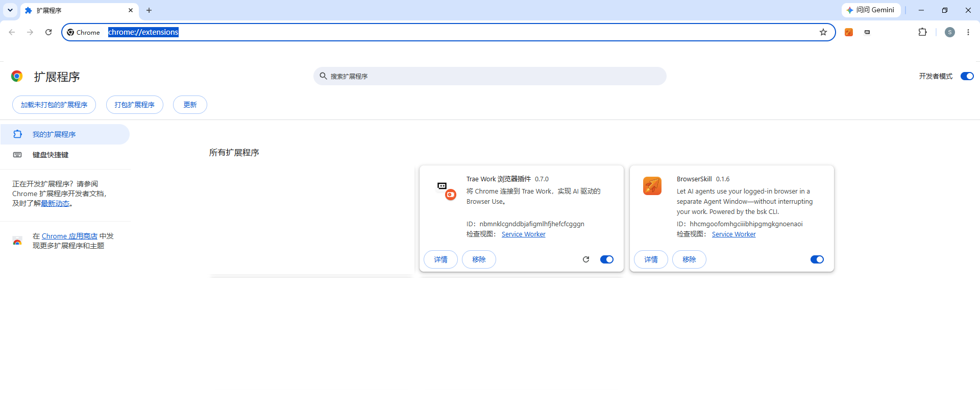Click the Chrome logo beside 扩展程序
The width and height of the screenshot is (980, 407).
pos(17,76)
